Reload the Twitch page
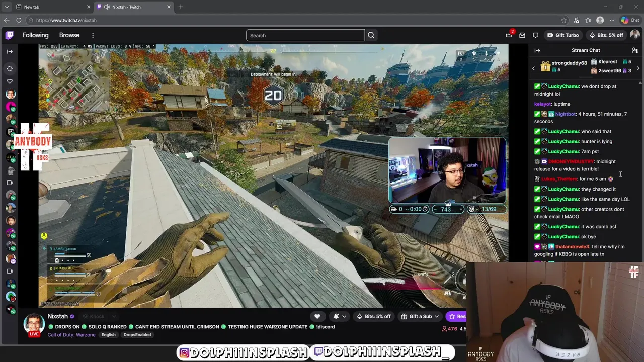The width and height of the screenshot is (644, 362). coord(19,20)
